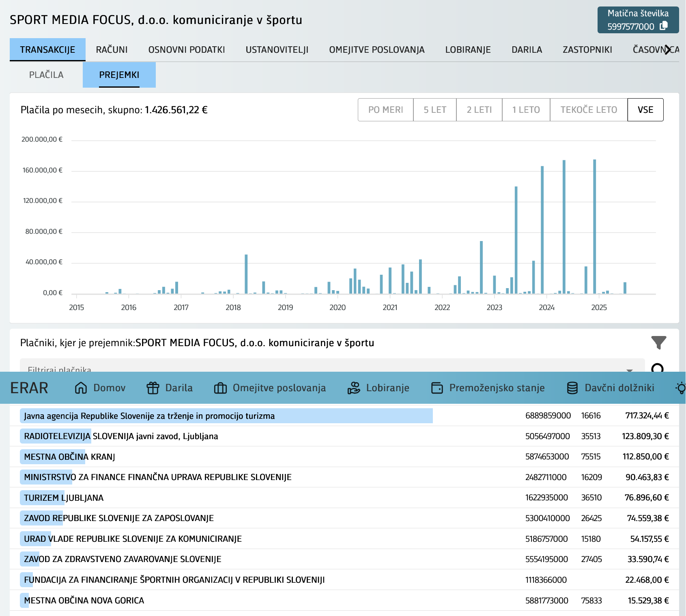Image resolution: width=686 pixels, height=616 pixels.
Task: Open the USTANOVITELJI tab
Action: click(x=277, y=50)
